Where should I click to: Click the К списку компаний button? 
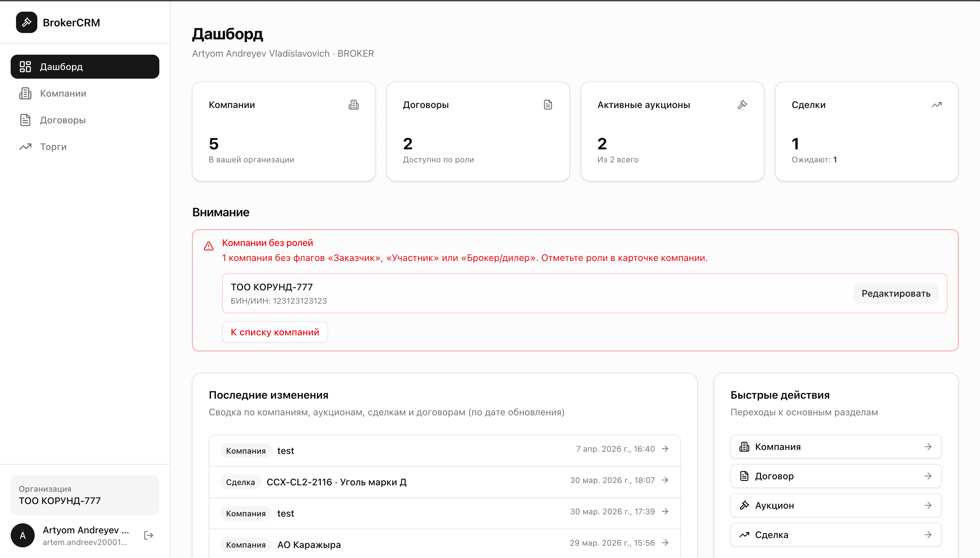coord(275,332)
